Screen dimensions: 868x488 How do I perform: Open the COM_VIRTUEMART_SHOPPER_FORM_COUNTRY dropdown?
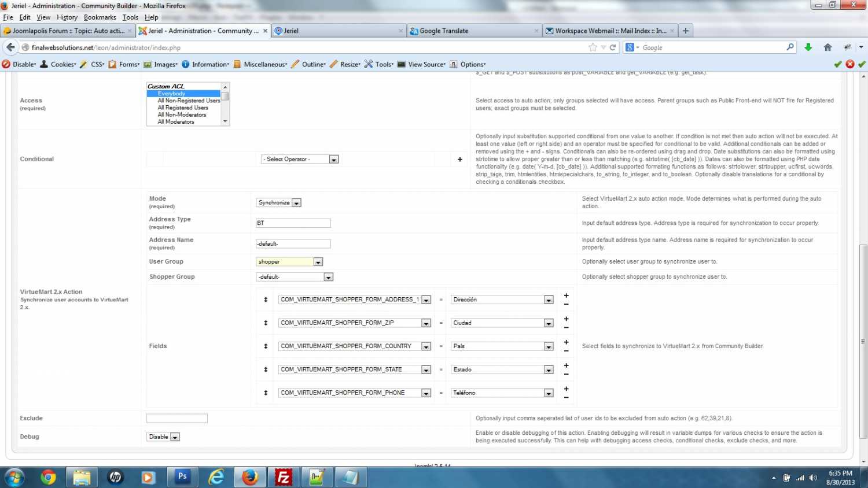click(355, 346)
